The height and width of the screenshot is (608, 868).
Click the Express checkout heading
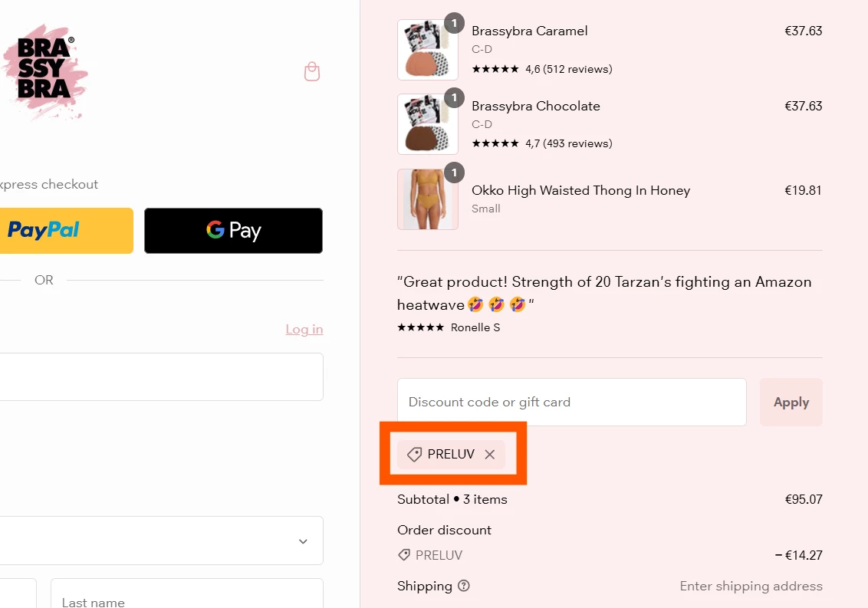49,184
